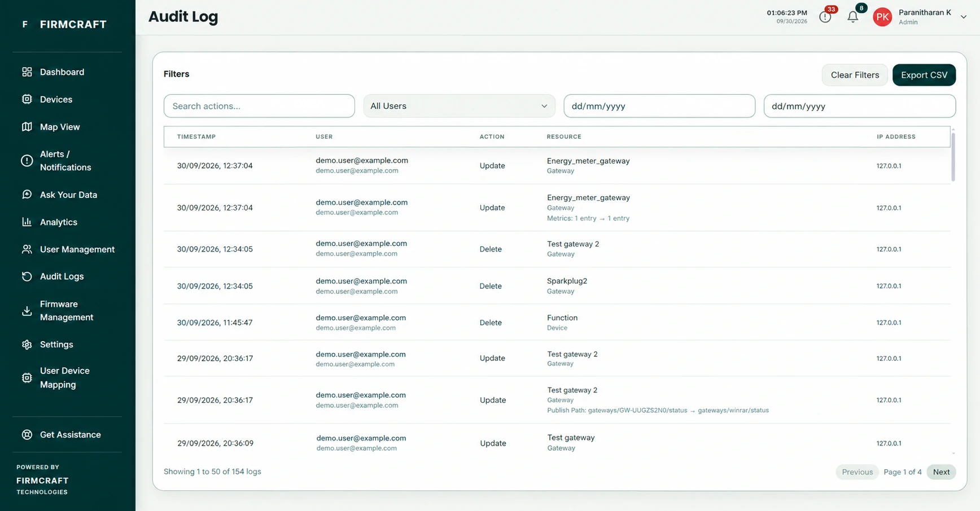Select User Device Mapping chip icon
Screen dimensions: 980x511
[x=27, y=378]
